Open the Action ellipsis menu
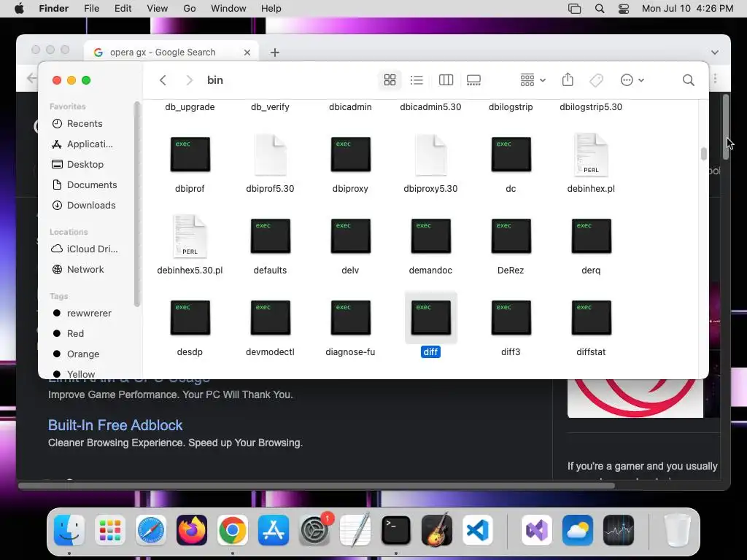747x560 pixels. tap(632, 80)
